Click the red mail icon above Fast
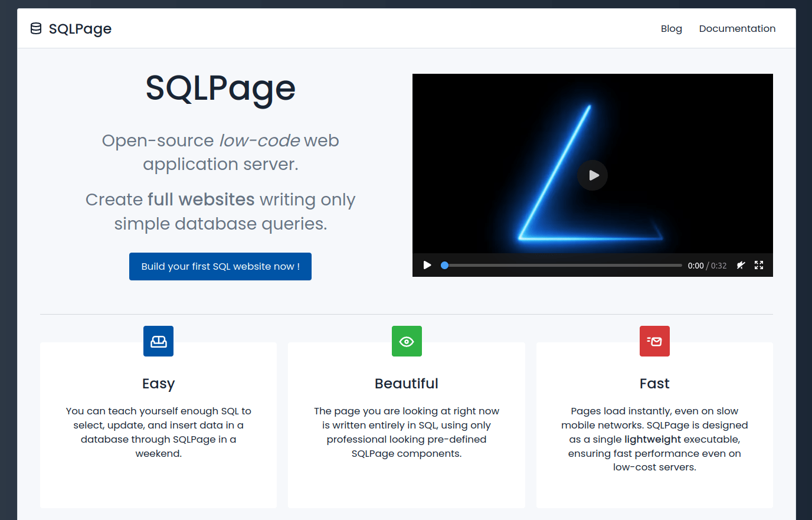The height and width of the screenshot is (520, 812). click(654, 341)
